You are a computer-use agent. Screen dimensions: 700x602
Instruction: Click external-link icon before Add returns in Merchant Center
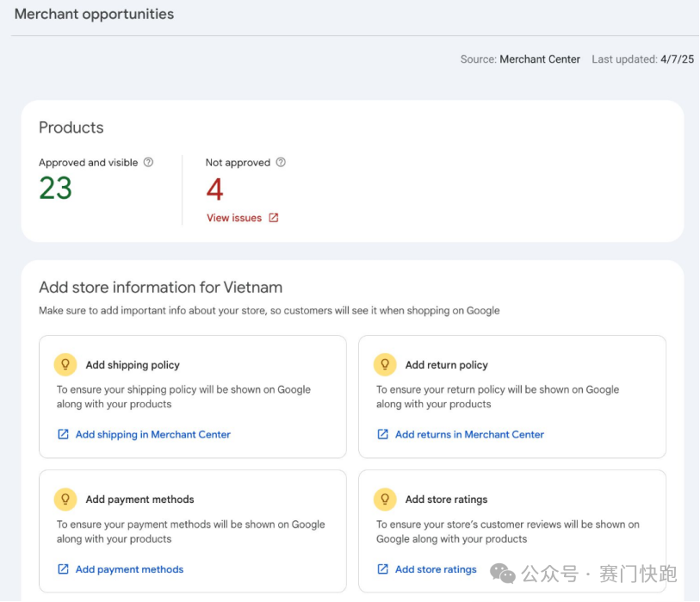[382, 434]
